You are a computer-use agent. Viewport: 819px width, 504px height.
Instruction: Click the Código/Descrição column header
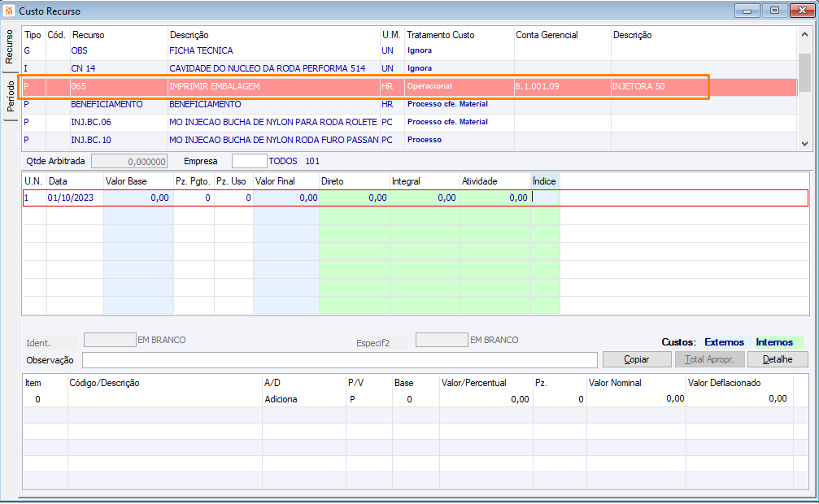coord(104,383)
